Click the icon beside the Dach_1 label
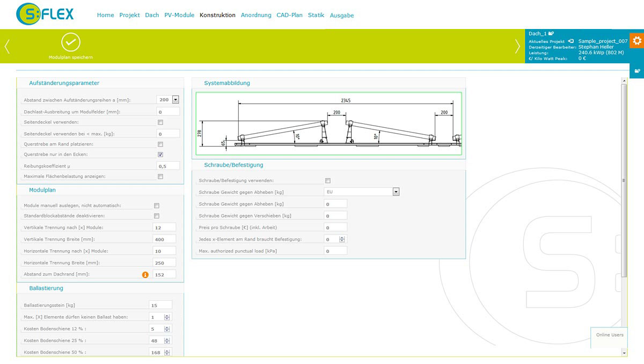This screenshot has height=364, width=644. pos(551,34)
